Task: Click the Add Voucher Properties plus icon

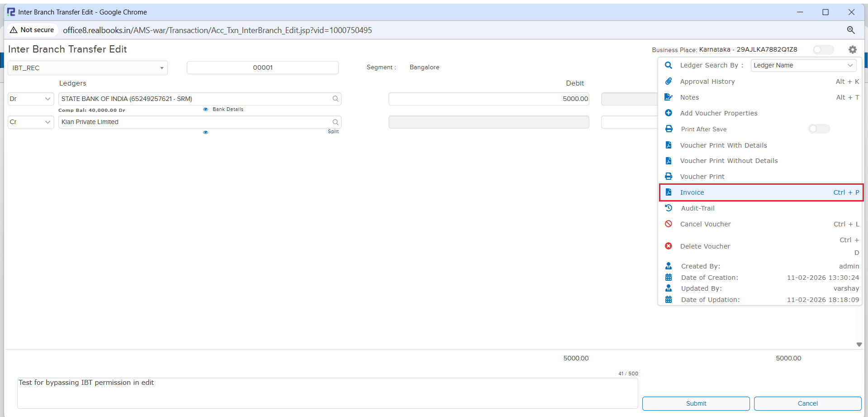Action: tap(669, 113)
